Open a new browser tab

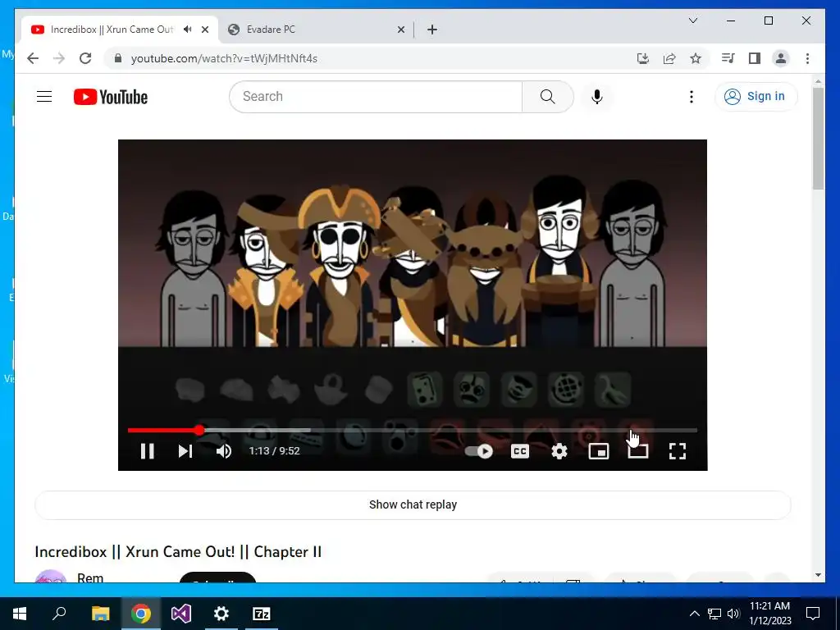[x=431, y=30]
